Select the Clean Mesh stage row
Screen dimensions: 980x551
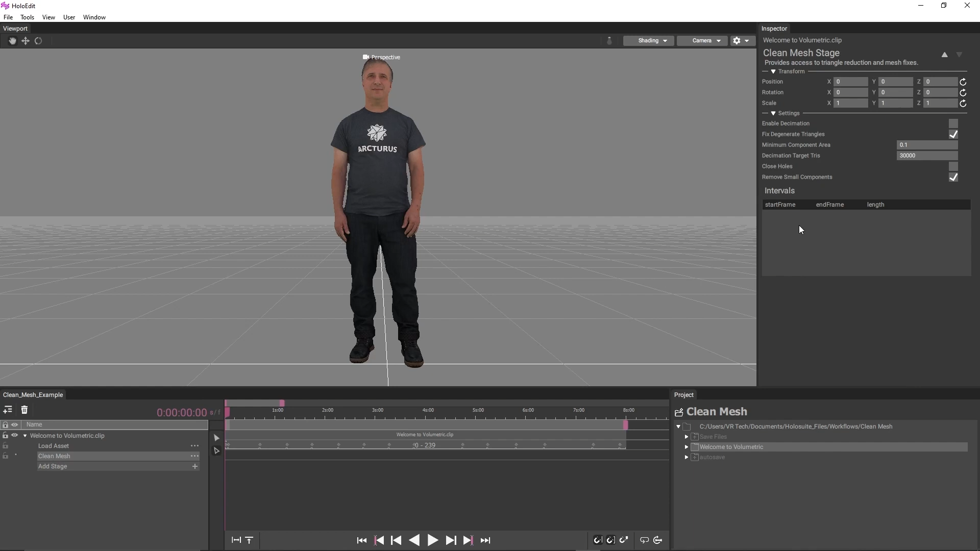coord(118,456)
